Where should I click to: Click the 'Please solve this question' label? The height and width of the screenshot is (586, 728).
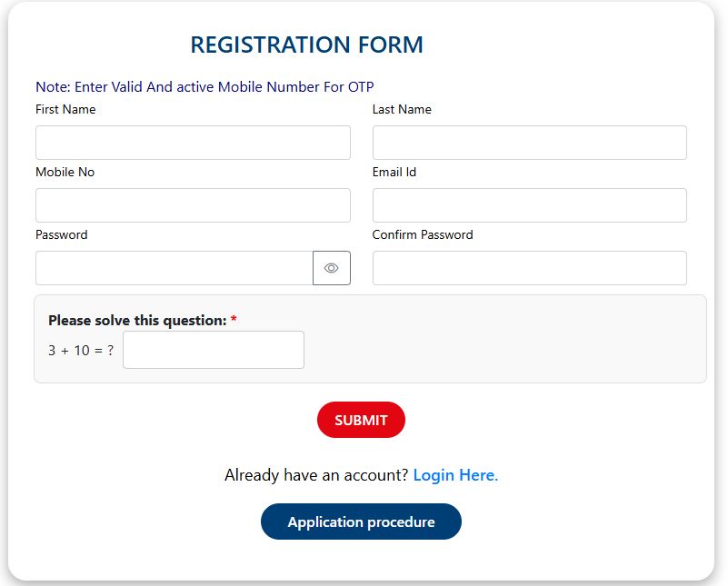tap(137, 321)
